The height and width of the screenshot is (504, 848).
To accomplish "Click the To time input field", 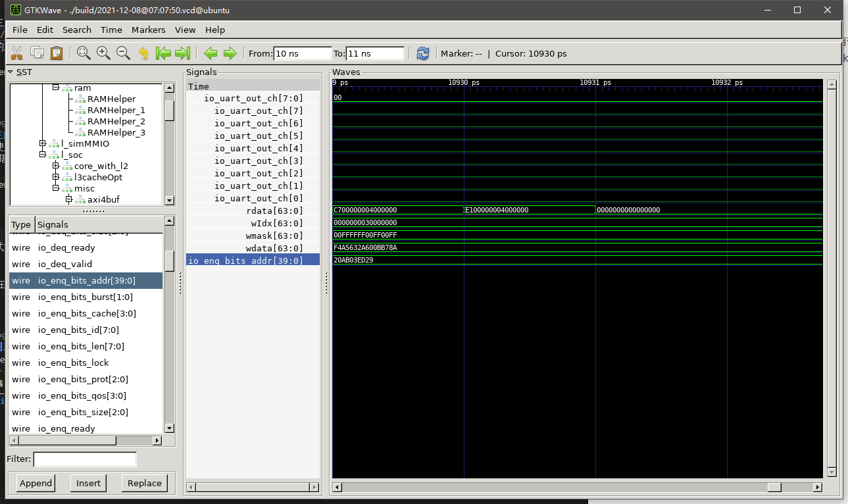I will coord(375,53).
